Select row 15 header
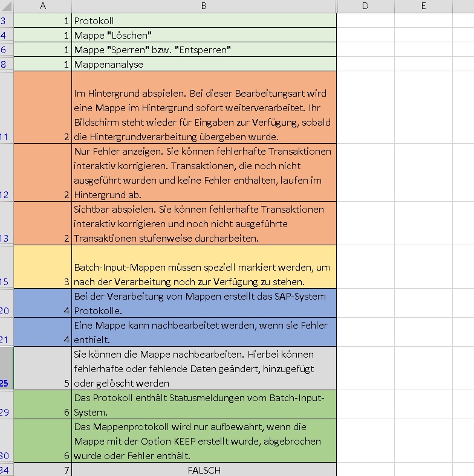This screenshot has width=474, height=476. point(7,267)
